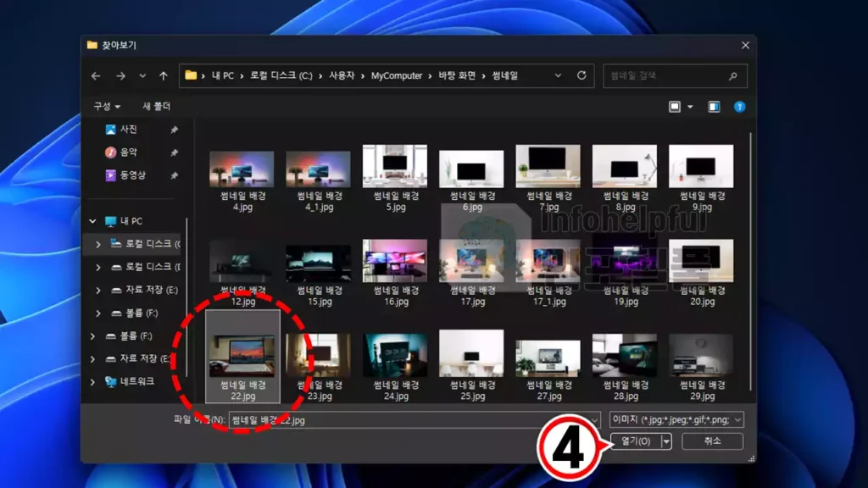The image size is (868, 488).
Task: Go up one folder level
Action: (164, 75)
